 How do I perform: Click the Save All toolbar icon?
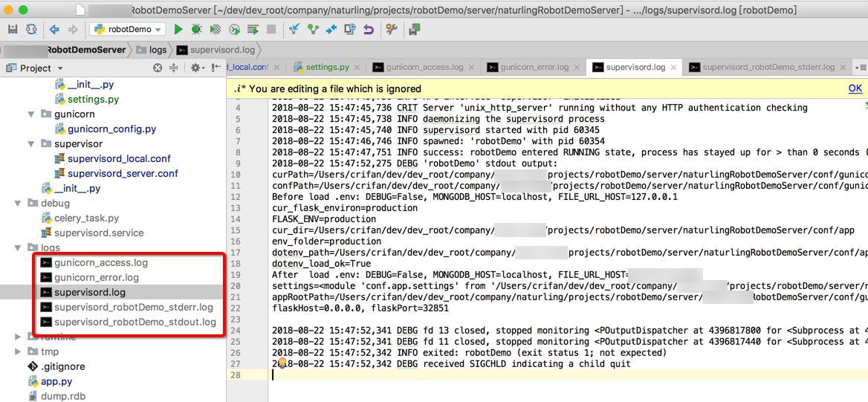13,29
